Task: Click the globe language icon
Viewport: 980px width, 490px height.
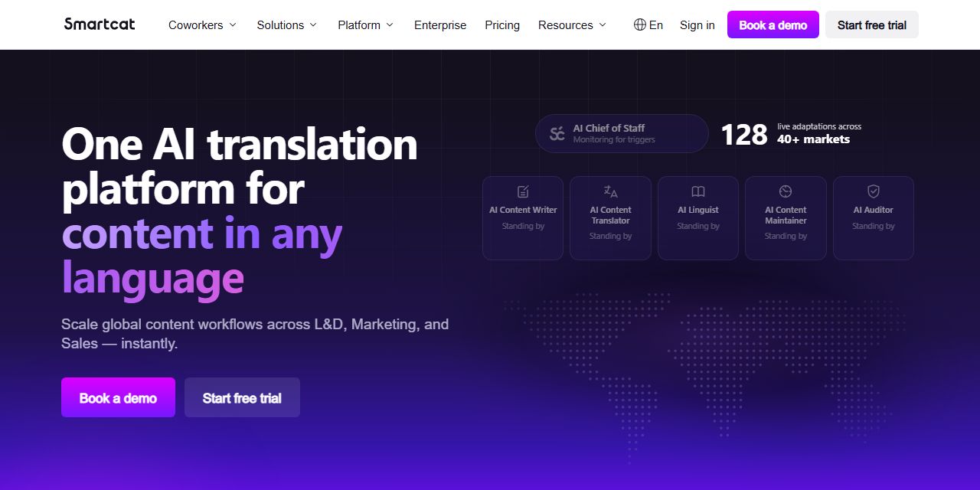Action: tap(640, 24)
